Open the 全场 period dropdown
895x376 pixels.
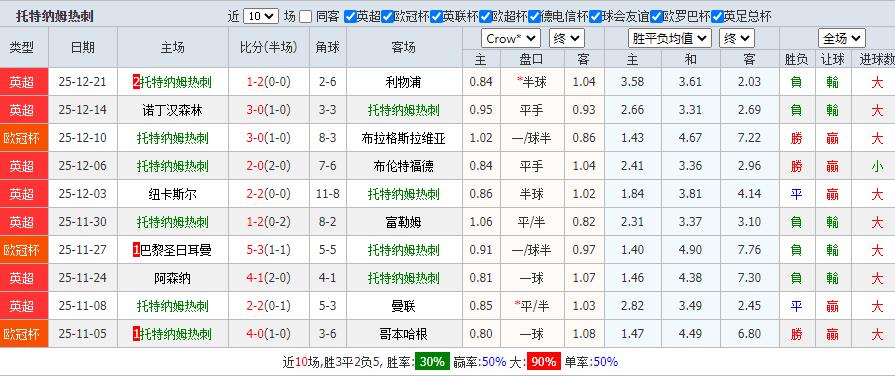842,39
